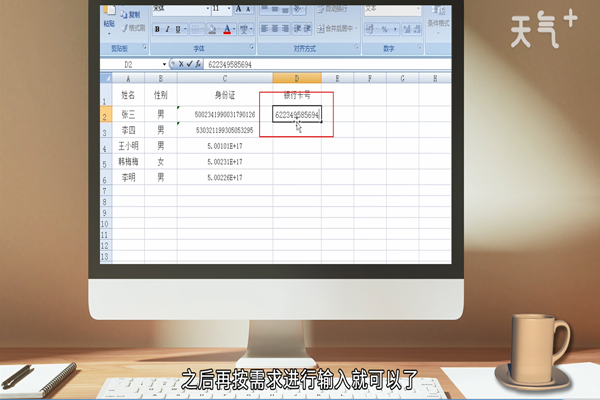Open the Alignment (对齐方式) dialog launcher

357,47
